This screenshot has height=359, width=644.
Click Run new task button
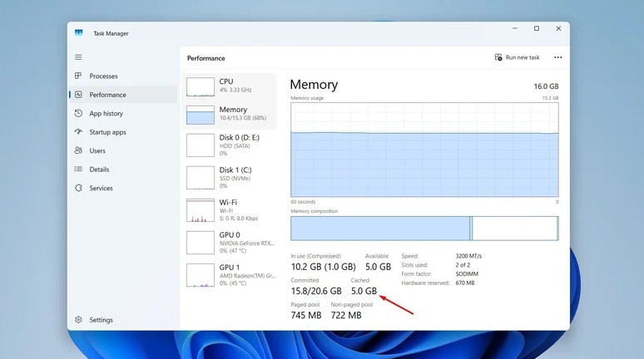[x=517, y=57]
